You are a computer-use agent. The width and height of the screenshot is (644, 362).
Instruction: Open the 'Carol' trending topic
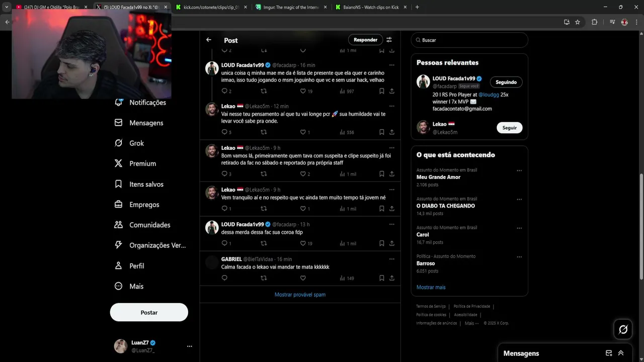pyautogui.click(x=423, y=235)
